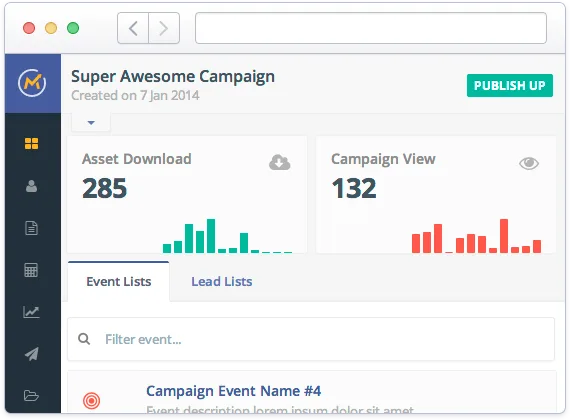Open the document pages icon in sidebar
The width and height of the screenshot is (570, 420).
tap(31, 228)
